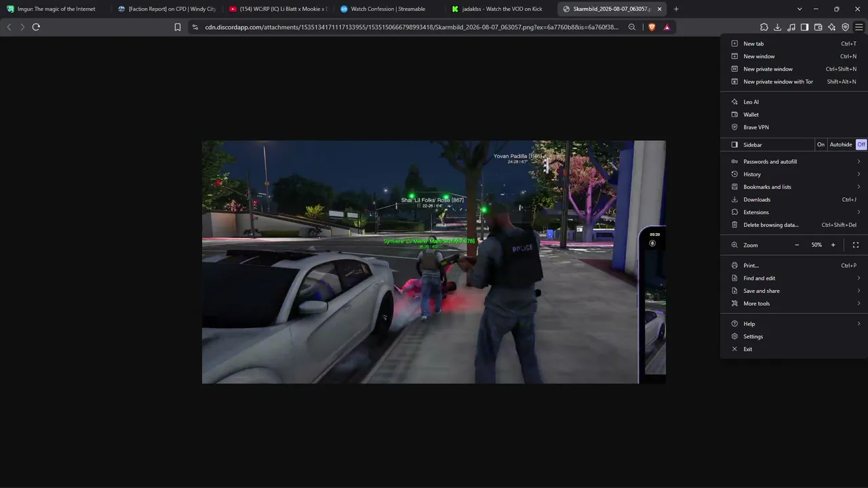Choose New window from the menu

tap(794, 56)
